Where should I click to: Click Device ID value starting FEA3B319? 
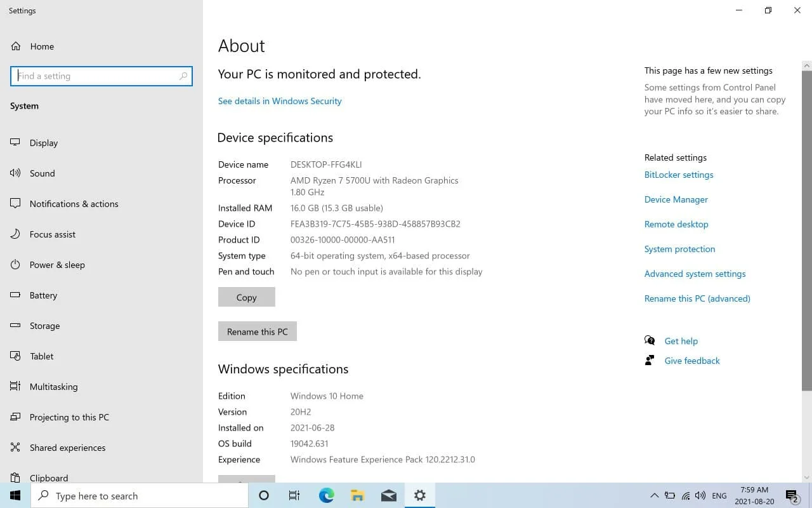click(x=376, y=224)
